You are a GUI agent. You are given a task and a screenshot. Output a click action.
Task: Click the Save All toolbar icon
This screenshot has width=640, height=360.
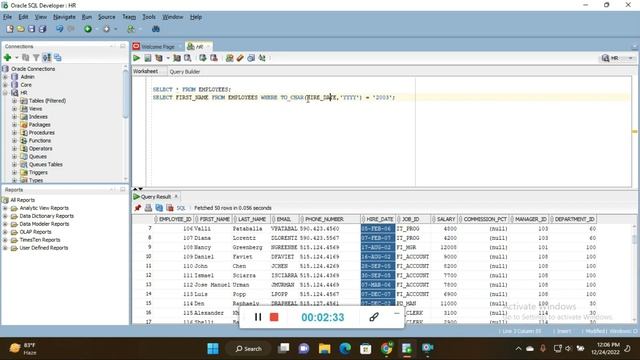42,29
